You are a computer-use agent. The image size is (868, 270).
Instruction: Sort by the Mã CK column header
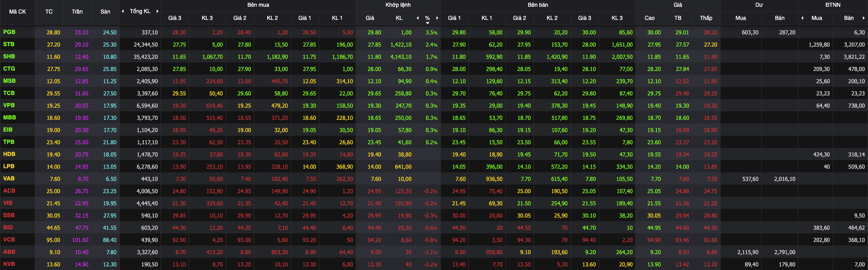point(17,12)
